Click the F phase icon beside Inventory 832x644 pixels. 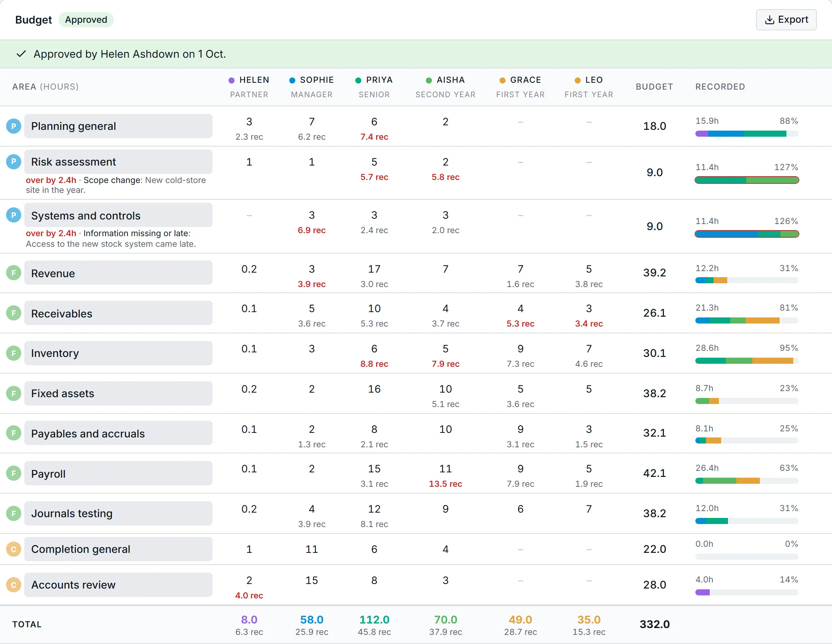tap(14, 353)
